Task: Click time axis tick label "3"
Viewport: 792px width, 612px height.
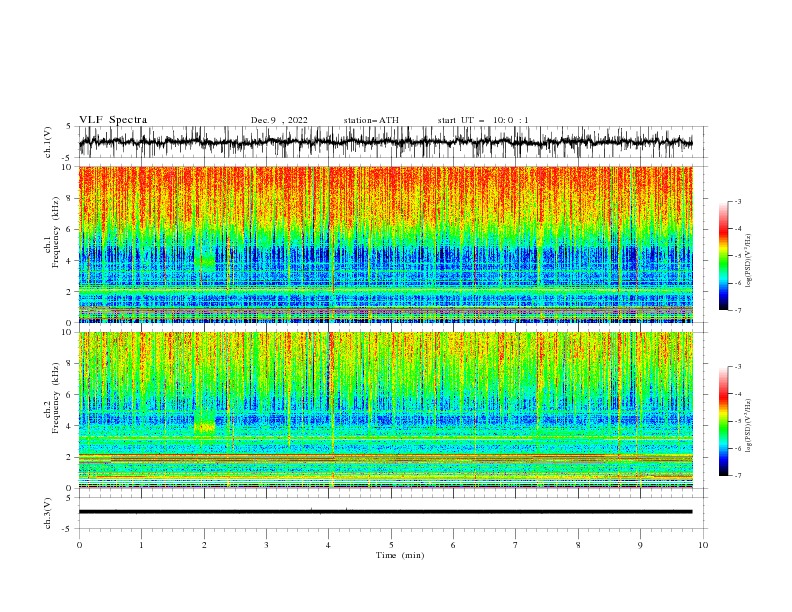Action: point(266,545)
